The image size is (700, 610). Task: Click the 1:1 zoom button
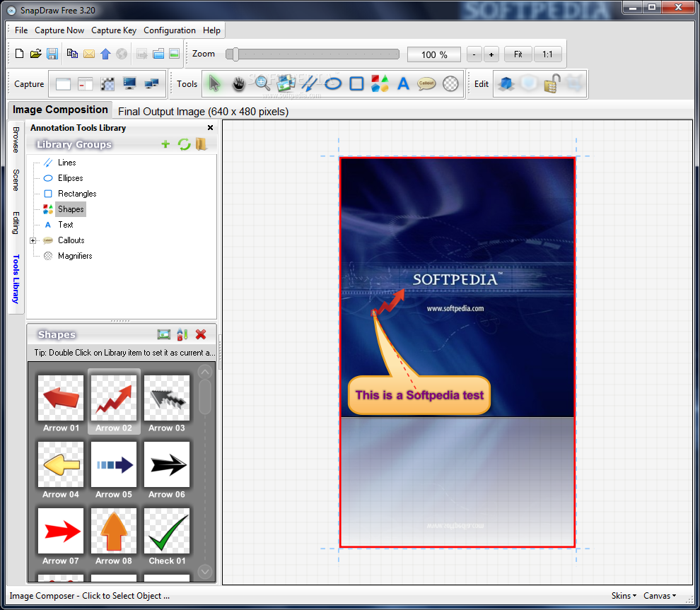pyautogui.click(x=547, y=54)
